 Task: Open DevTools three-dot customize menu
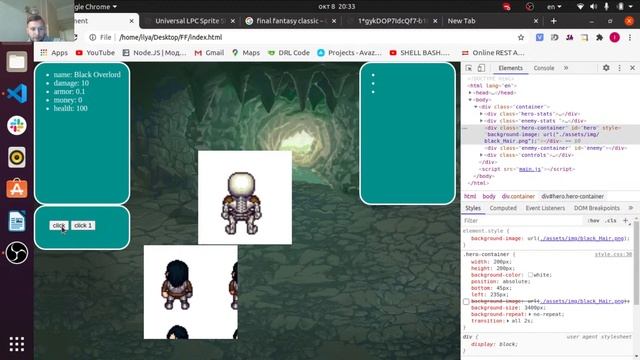pyautogui.click(x=620, y=68)
